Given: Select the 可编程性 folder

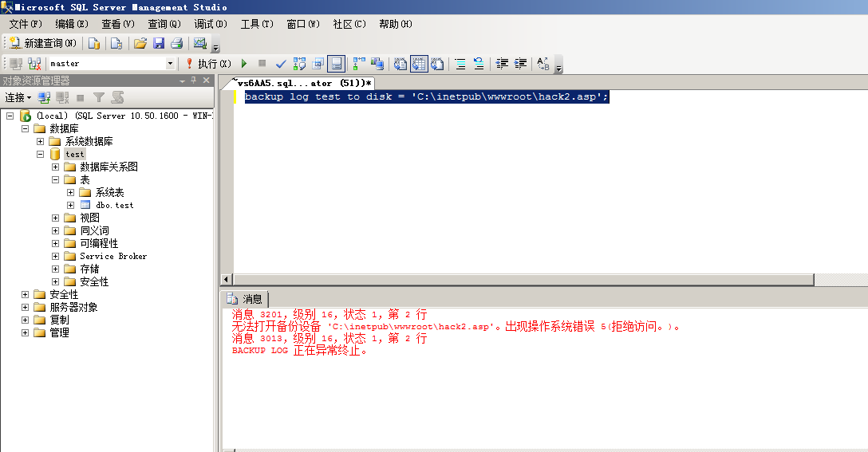Looking at the screenshot, I should [x=99, y=243].
